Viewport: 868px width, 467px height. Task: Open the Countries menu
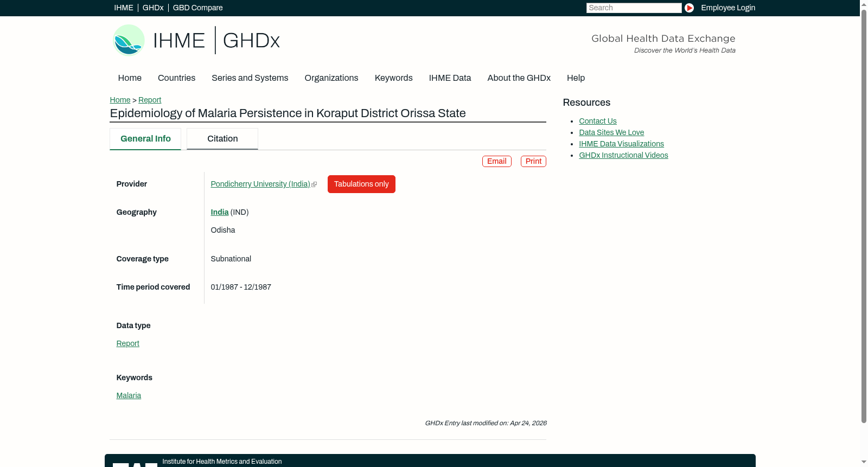coord(176,78)
